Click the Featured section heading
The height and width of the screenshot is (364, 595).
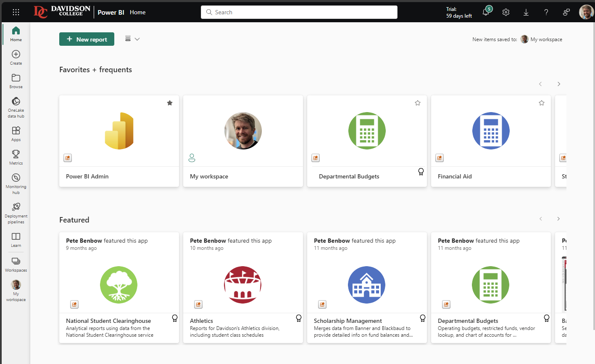pyautogui.click(x=74, y=220)
